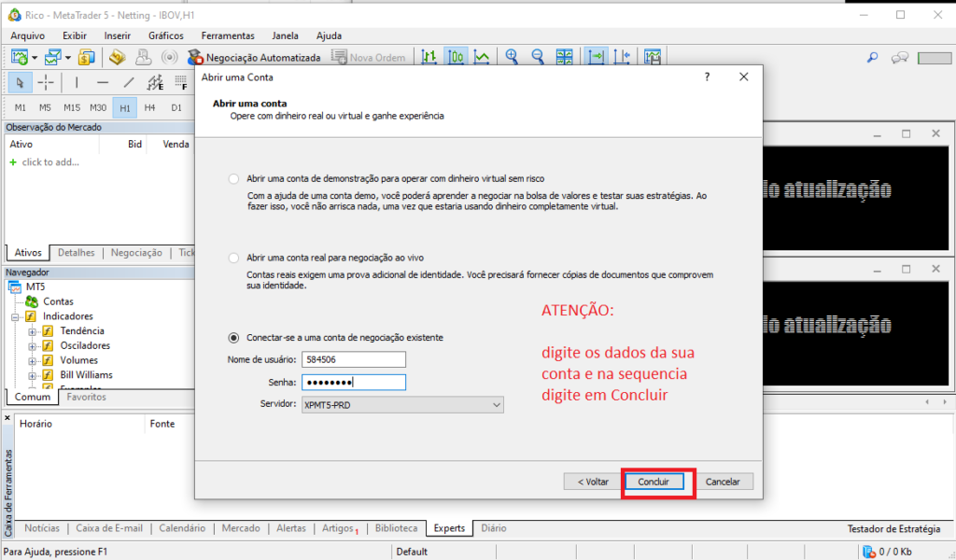The height and width of the screenshot is (560, 956).
Task: Open Contas in the Navegador
Action: [x=58, y=301]
